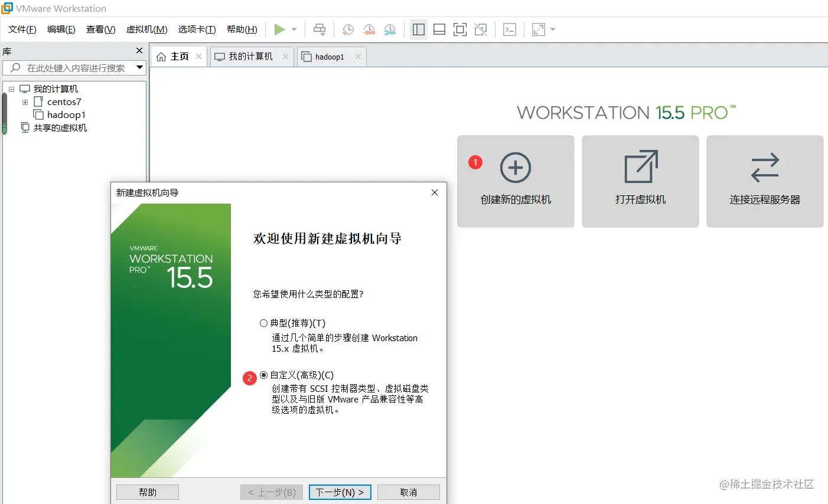Close the 新建虚拟机向导 dialog

435,192
